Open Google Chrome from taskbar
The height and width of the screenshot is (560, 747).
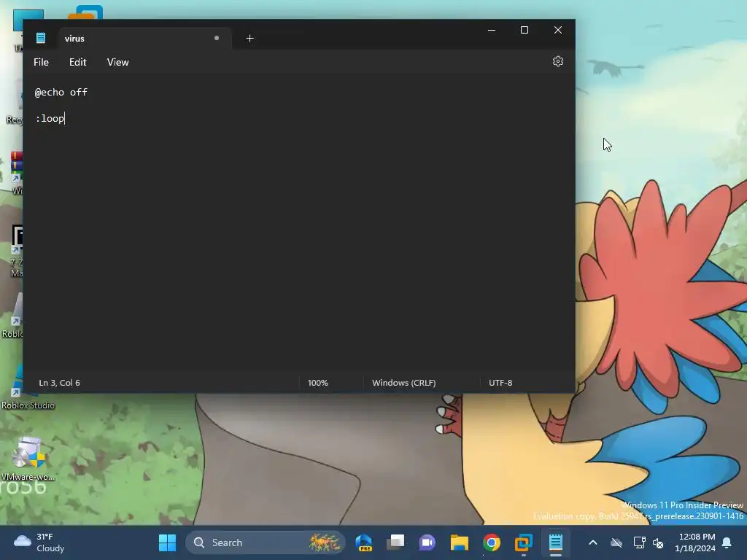[491, 542]
